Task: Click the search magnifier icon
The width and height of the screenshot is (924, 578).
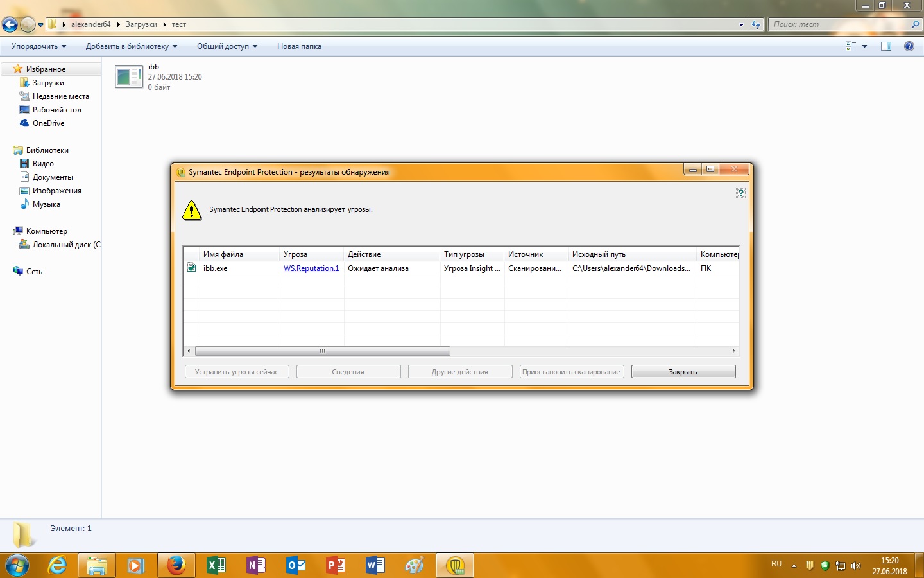Action: click(915, 24)
